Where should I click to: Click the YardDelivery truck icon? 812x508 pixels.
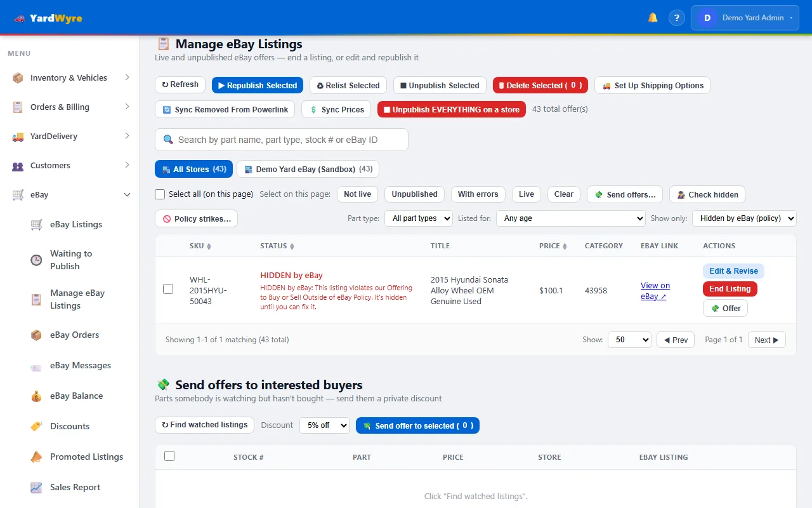pos(18,137)
